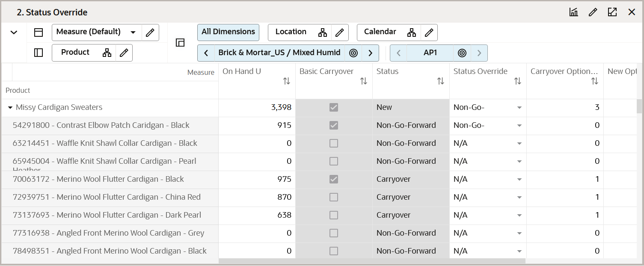Collapse the Missy Cardigan Sweaters row
The image size is (644, 266).
10,108
